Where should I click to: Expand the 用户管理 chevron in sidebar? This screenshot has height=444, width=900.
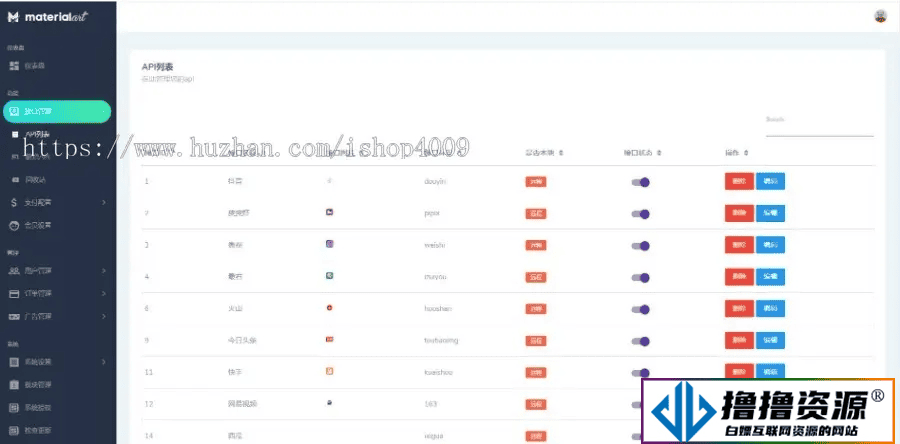[x=104, y=271]
